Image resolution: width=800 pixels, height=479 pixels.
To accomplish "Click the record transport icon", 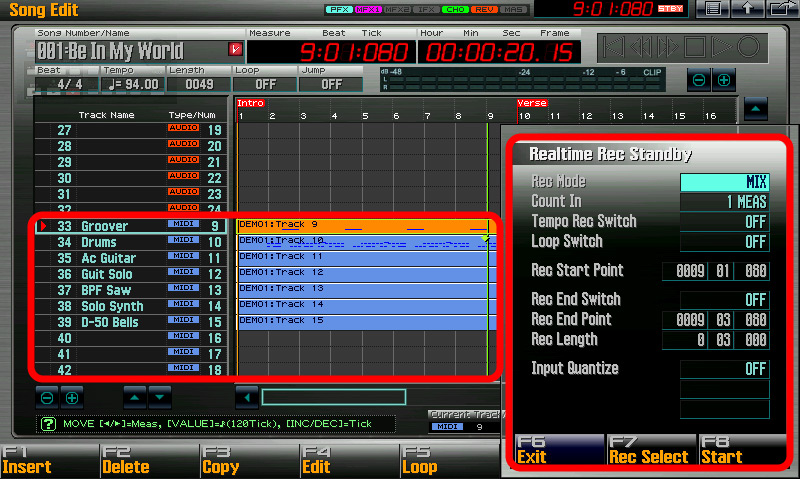I will (x=748, y=47).
